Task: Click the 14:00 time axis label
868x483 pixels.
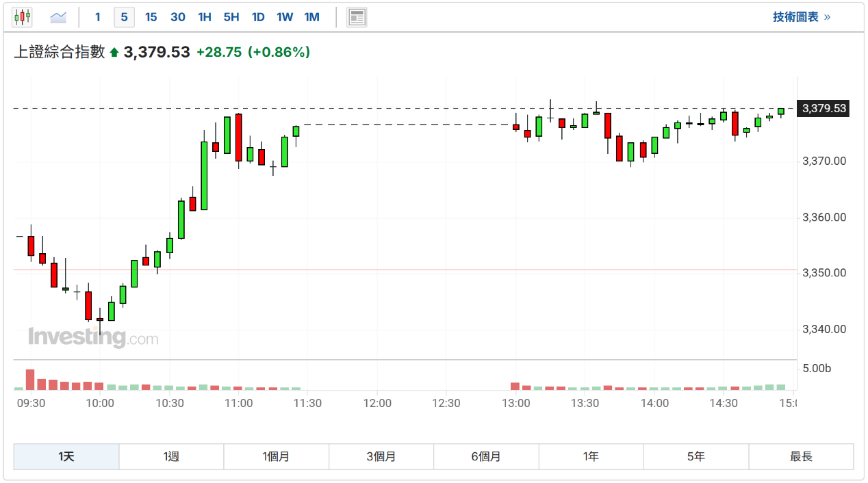Action: pos(654,404)
